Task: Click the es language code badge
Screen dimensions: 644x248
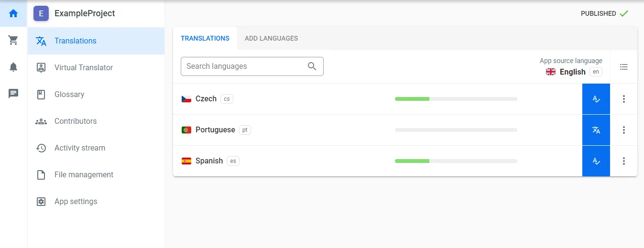Action: 233,161
